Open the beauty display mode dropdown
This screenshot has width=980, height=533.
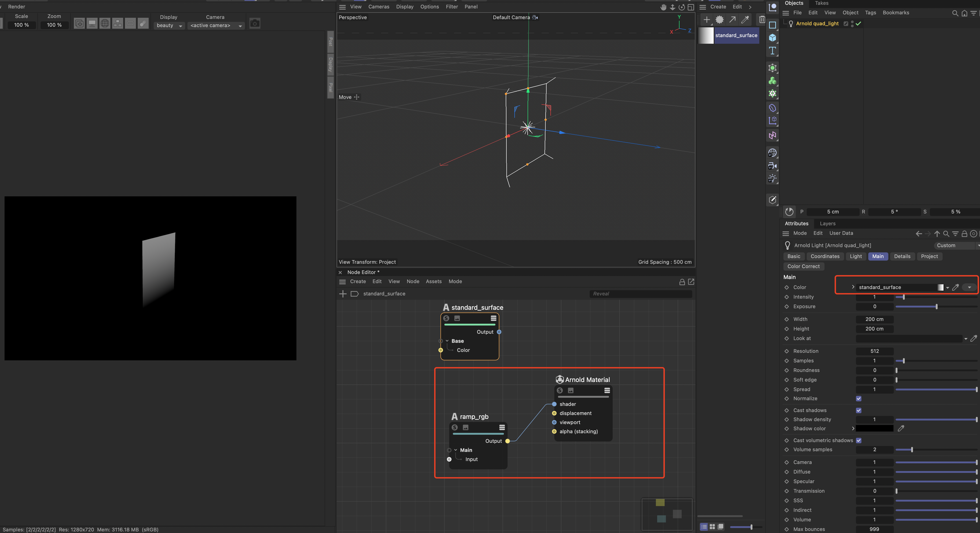pyautogui.click(x=169, y=26)
